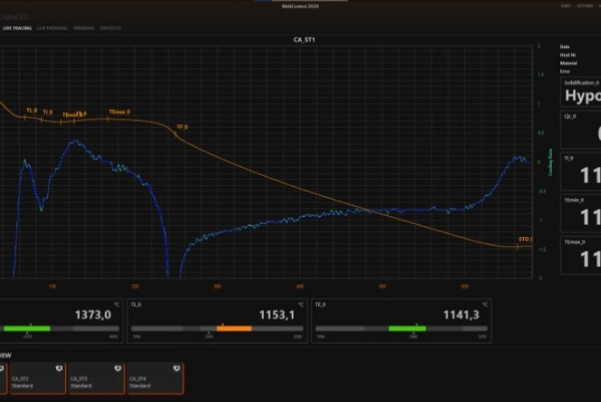
Task: Click the 1141,3 TE_0 value
Action: (461, 315)
